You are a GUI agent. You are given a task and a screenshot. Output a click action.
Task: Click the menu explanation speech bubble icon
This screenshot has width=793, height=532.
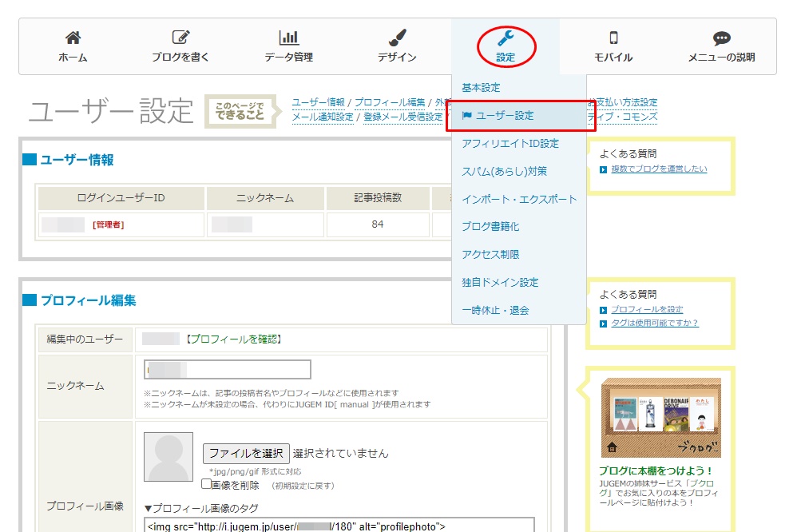(x=722, y=38)
